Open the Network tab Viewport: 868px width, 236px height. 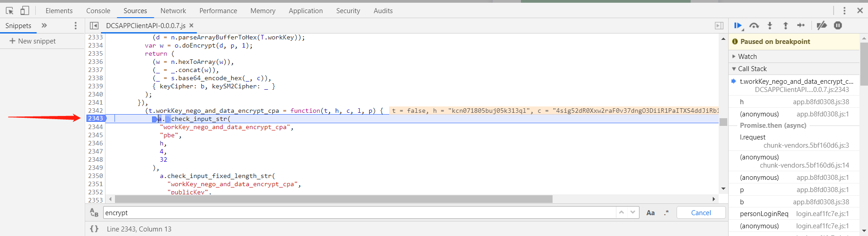coord(173,10)
